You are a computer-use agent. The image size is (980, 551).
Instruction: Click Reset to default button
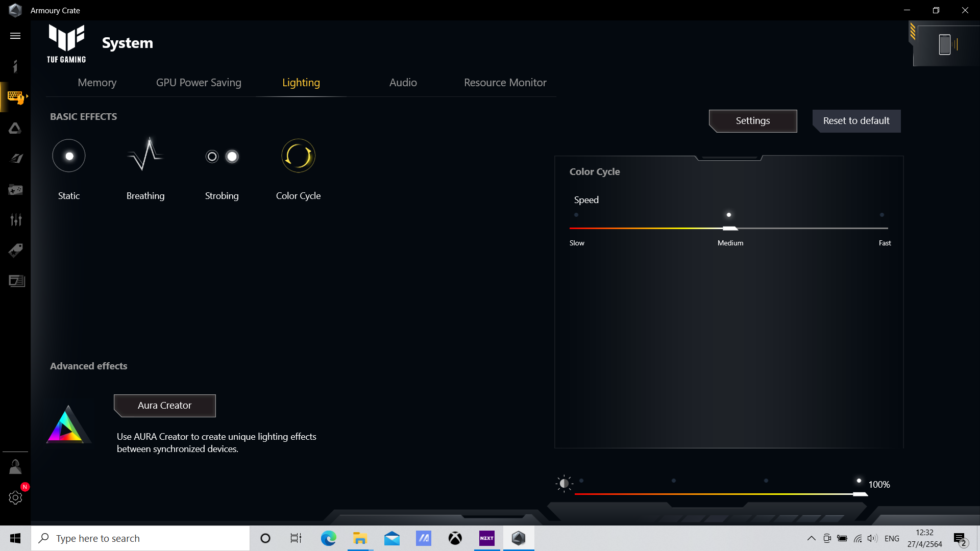[856, 121]
